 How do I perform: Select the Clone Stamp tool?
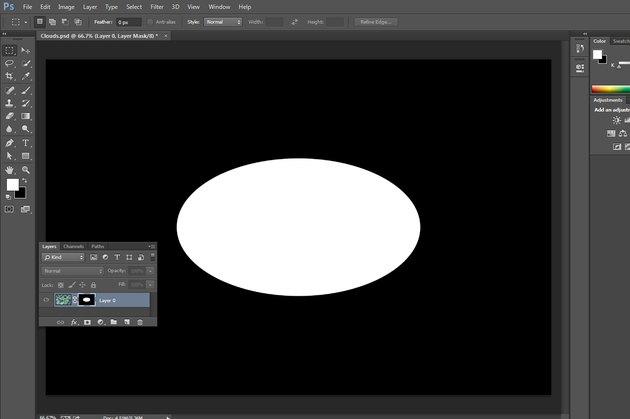(x=10, y=103)
